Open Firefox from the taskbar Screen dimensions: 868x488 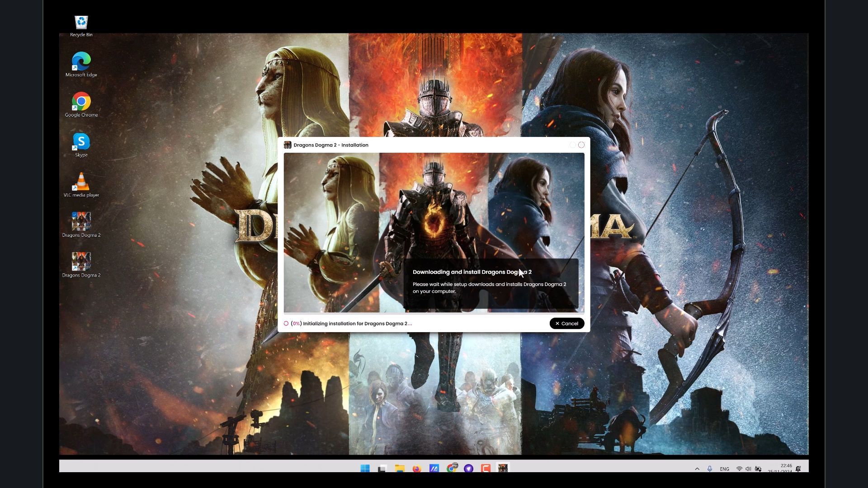tap(417, 469)
